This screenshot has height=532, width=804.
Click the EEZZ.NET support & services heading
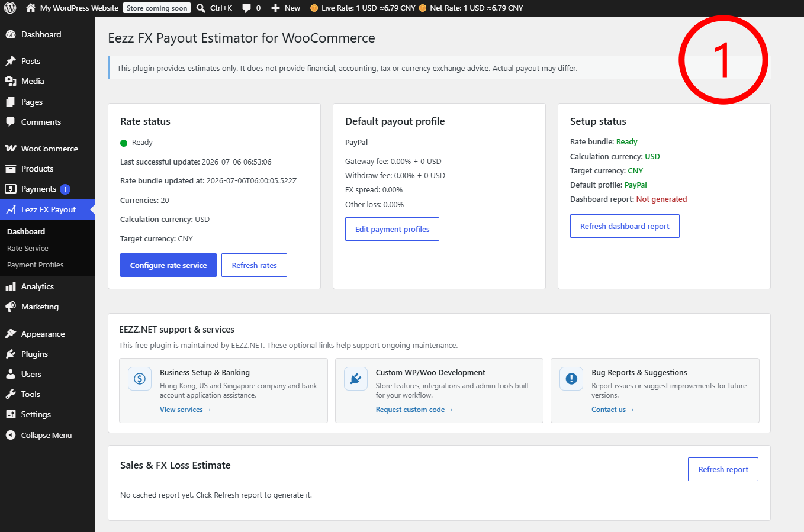pyautogui.click(x=176, y=330)
